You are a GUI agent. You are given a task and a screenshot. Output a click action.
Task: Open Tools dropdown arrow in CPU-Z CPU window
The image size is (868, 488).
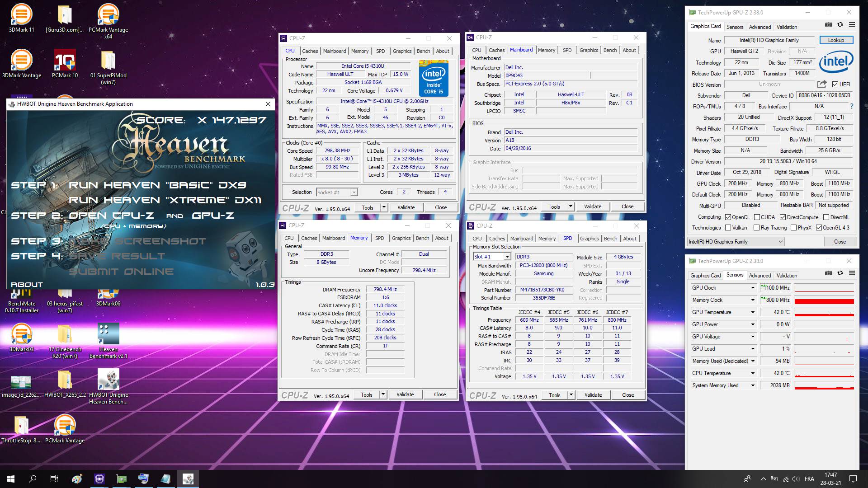(x=384, y=207)
